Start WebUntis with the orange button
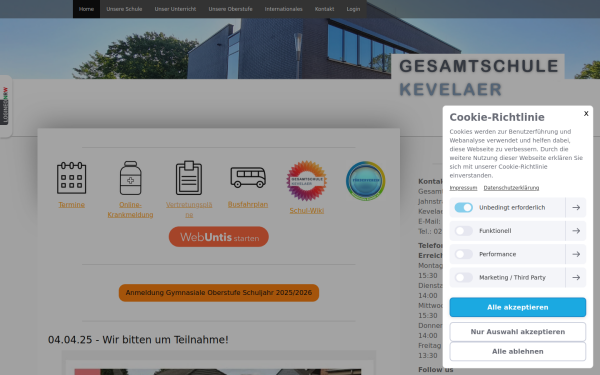The image size is (600, 375). click(x=219, y=237)
